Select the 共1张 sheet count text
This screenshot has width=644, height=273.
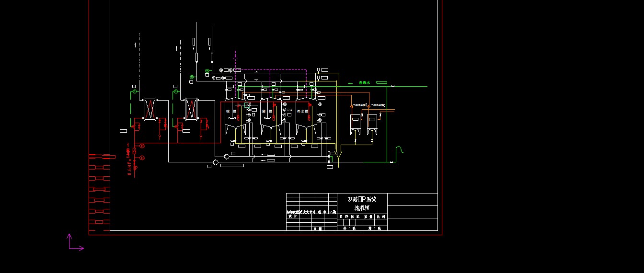(x=349, y=228)
